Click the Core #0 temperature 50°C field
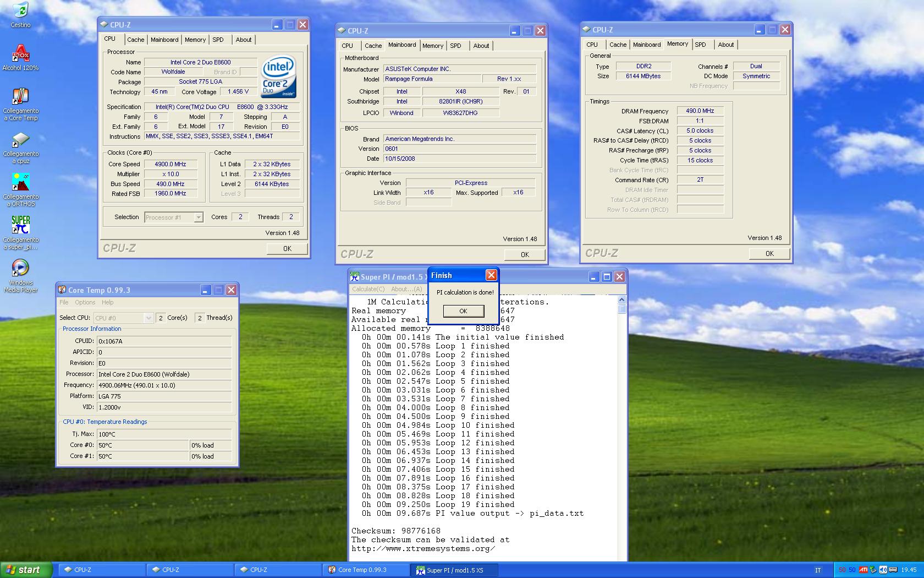Screen dimensions: 924x578 pos(142,445)
